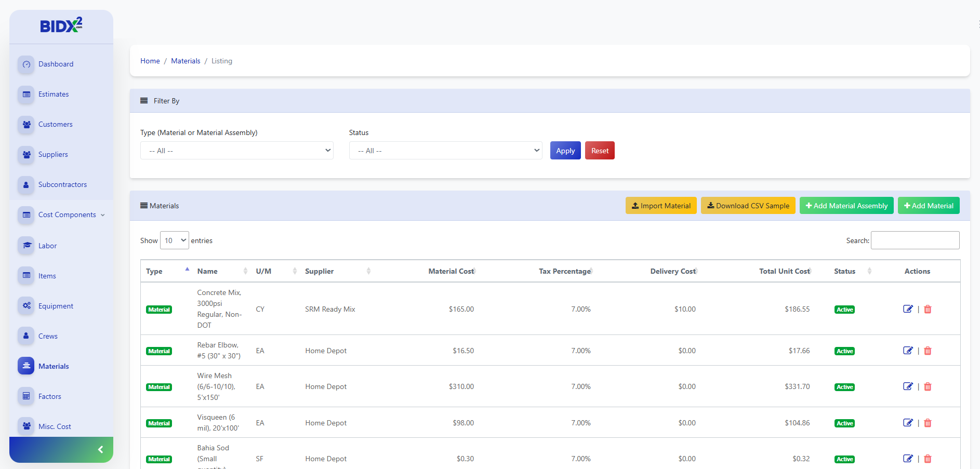Click the edit pencil for Concrete Mix
The image size is (980, 469).
(x=908, y=309)
